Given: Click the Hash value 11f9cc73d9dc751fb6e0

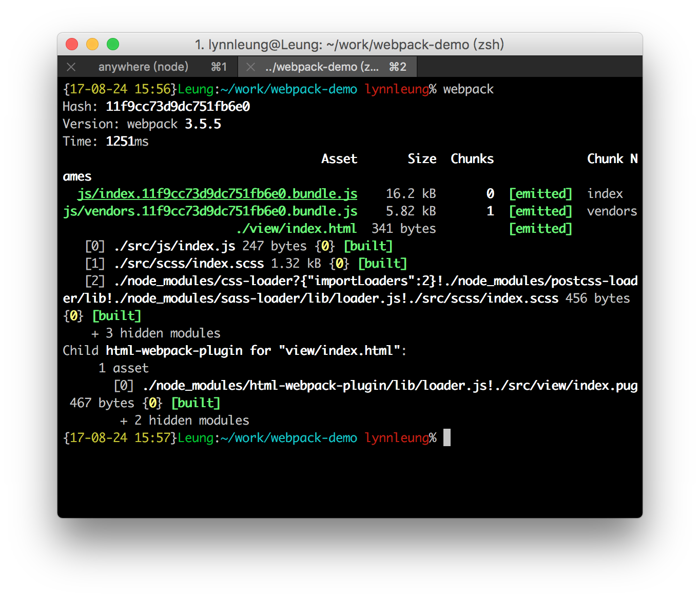Looking at the screenshot, I should [178, 107].
